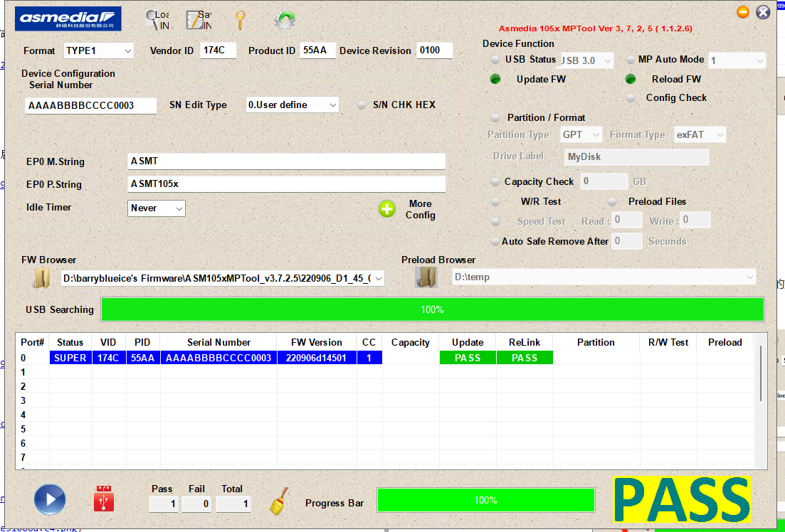Click the Status column header
The image size is (785, 532).
(x=70, y=342)
